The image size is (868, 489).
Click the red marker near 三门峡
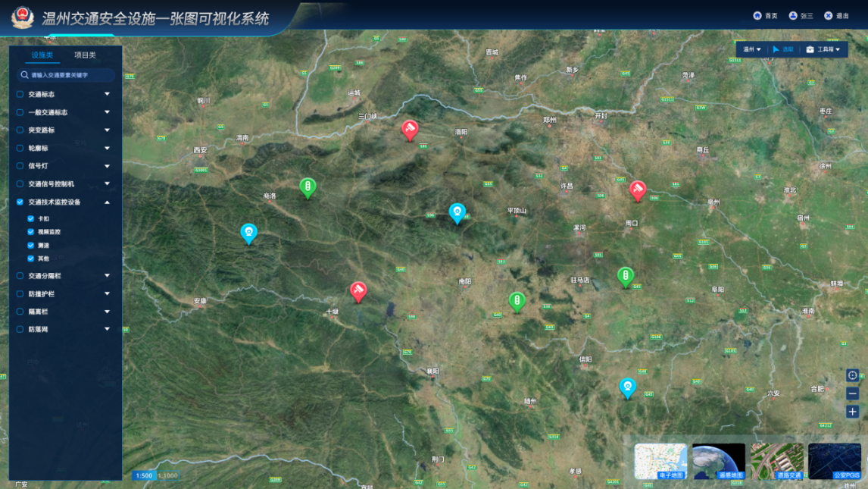[410, 130]
